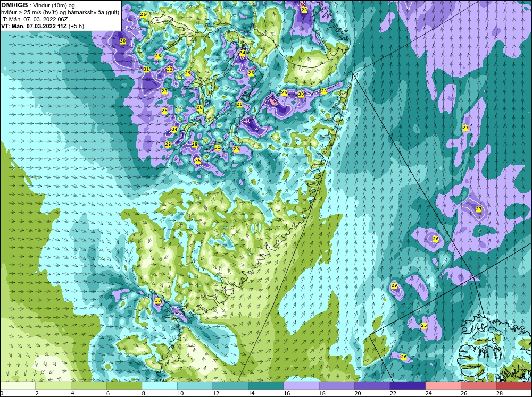The image size is (532, 397).
Task: Pick the 28+ m/s red legend swatch
Action: [x=514, y=386]
